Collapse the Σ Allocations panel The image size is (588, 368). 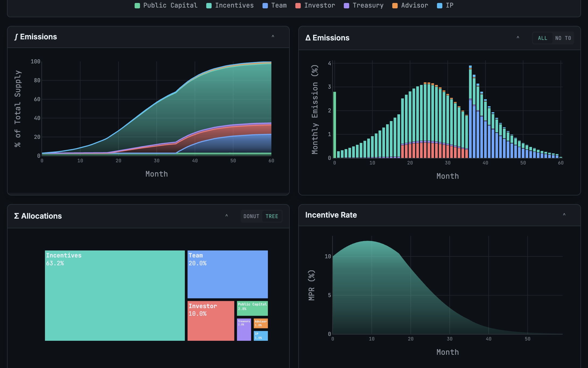pos(226,216)
